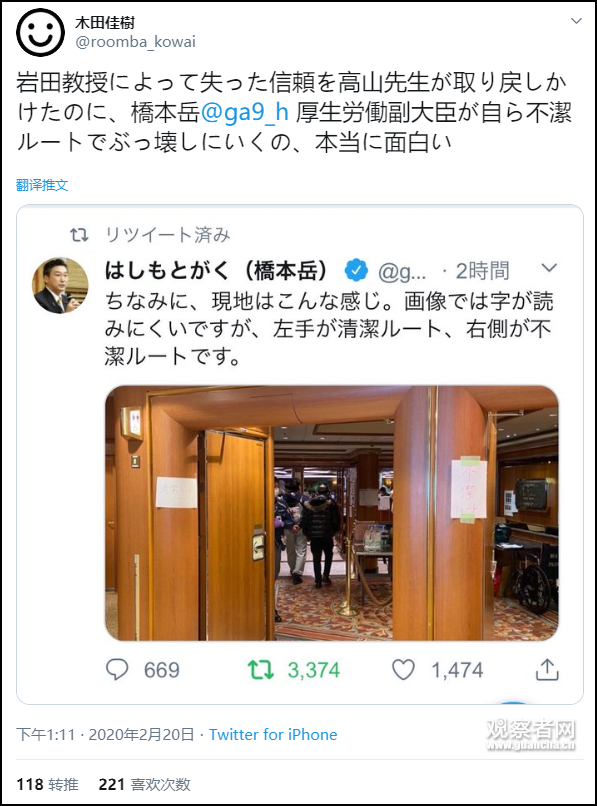
Task: Click the 木田佳樹 display name
Action: [105, 22]
